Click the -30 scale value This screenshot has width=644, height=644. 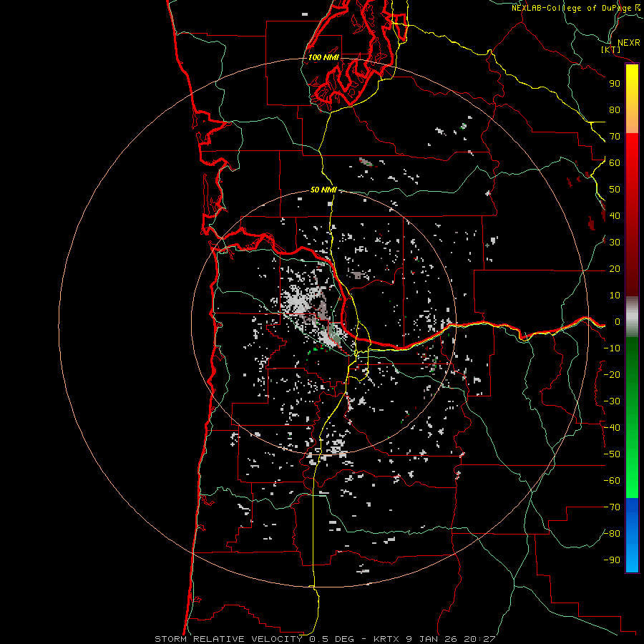tap(612, 401)
